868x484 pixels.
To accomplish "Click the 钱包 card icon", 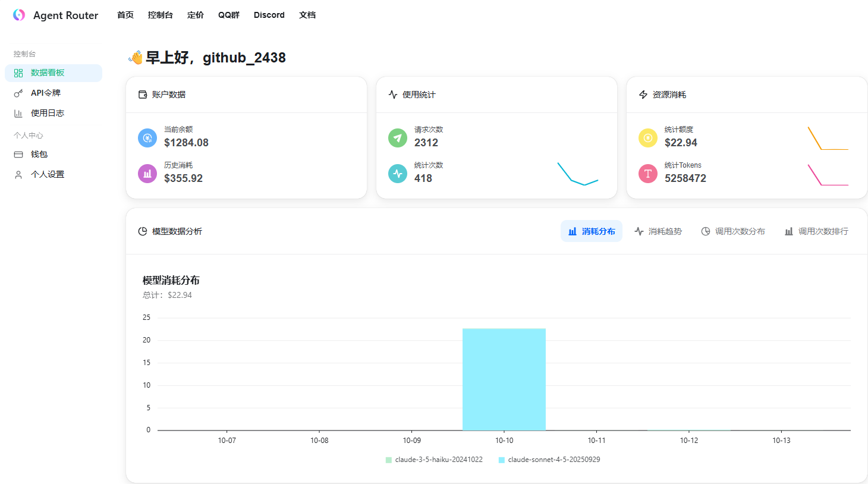I will [x=18, y=155].
